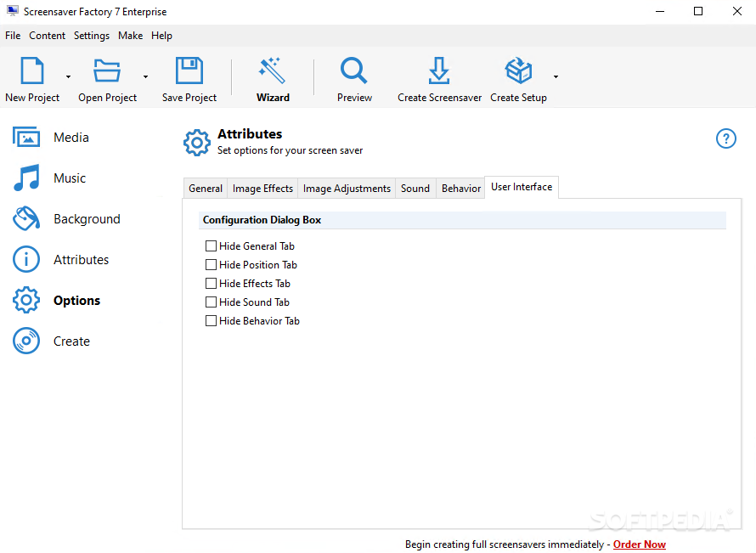Switch to the Sound tab

pos(415,189)
